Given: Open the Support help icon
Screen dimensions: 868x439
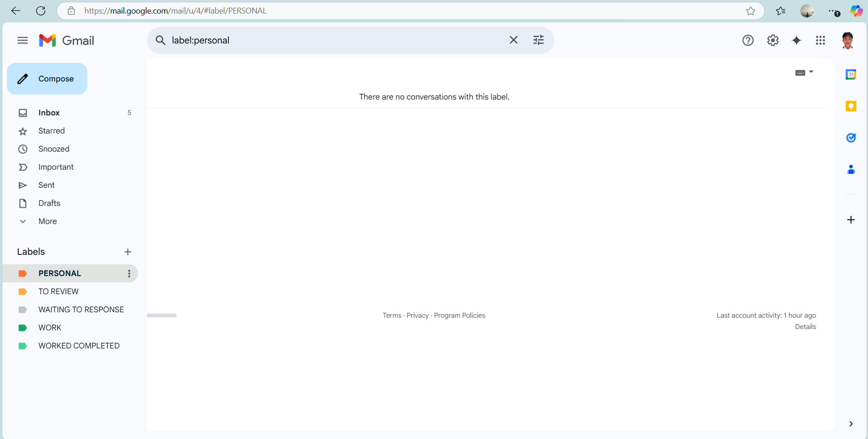Looking at the screenshot, I should (x=748, y=40).
